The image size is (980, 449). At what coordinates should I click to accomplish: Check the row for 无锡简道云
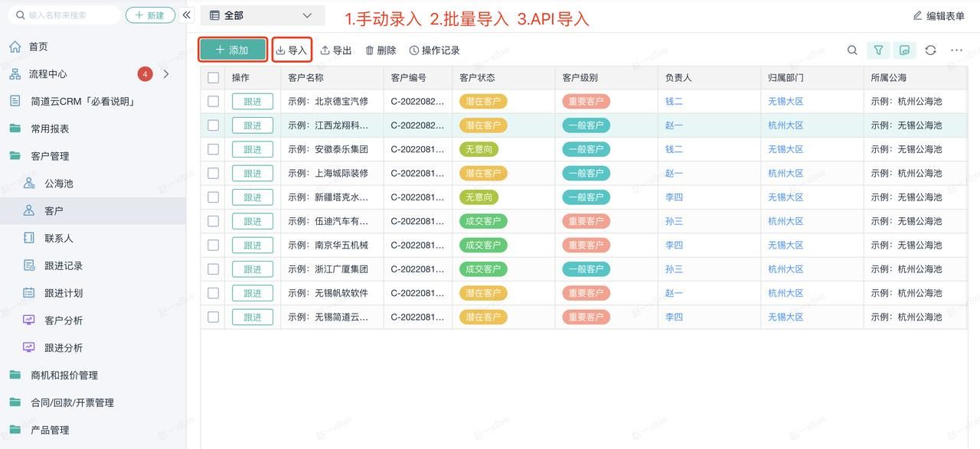coord(212,317)
